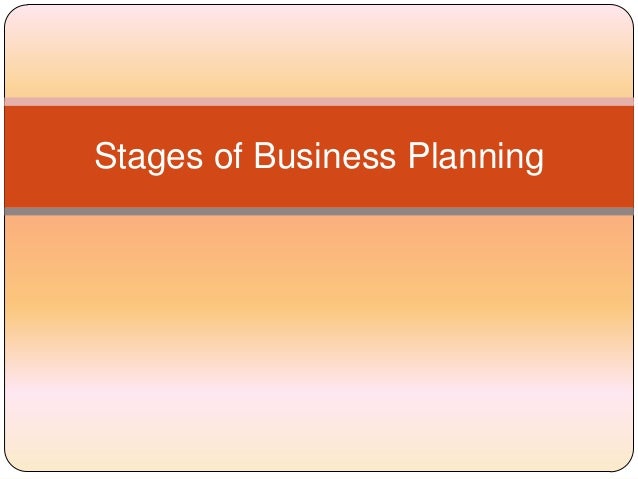638x479 pixels.
Task: Select the gray stripe below the red banner
Action: [x=319, y=211]
